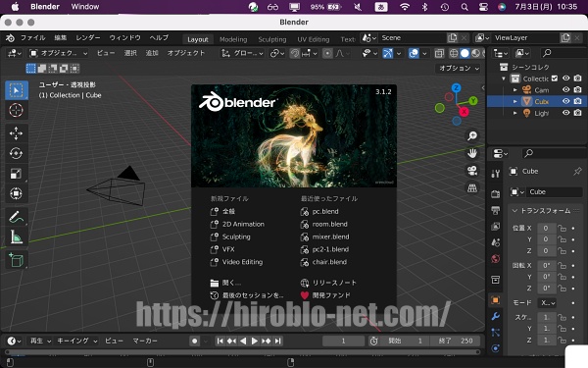588x368 pixels.
Task: Switch to the Modeling workspace tab
Action: (x=233, y=39)
